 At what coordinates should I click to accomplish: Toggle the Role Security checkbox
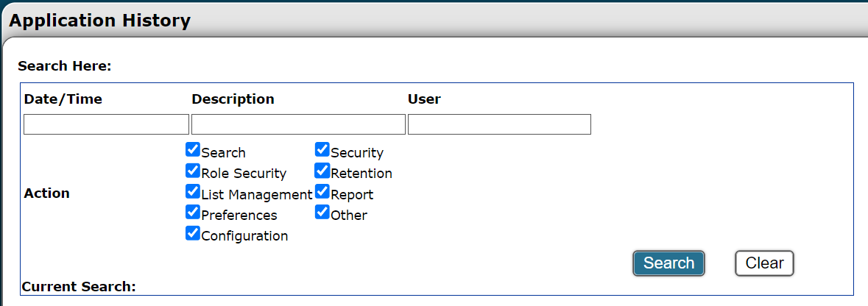pyautogui.click(x=193, y=171)
